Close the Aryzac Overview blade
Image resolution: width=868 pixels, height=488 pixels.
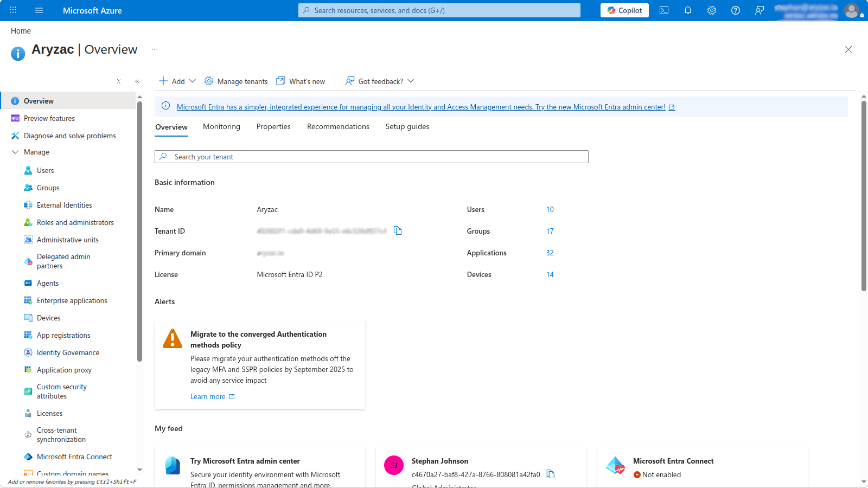coord(848,49)
